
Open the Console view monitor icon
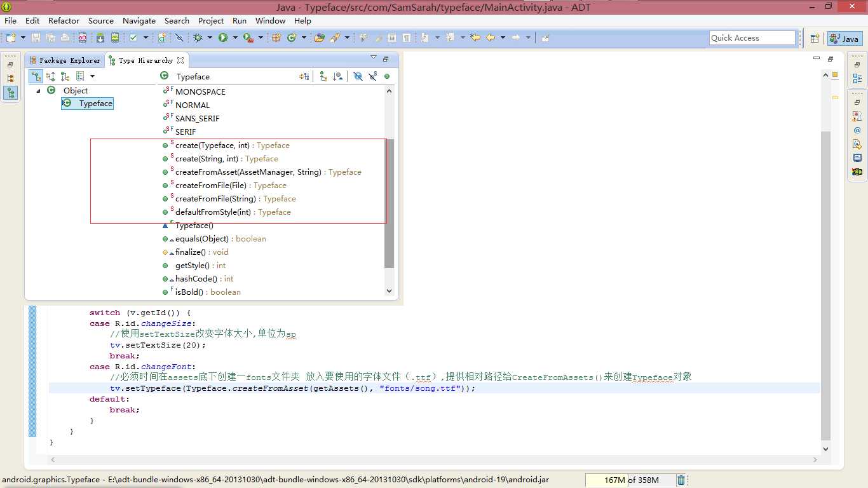[x=857, y=158]
